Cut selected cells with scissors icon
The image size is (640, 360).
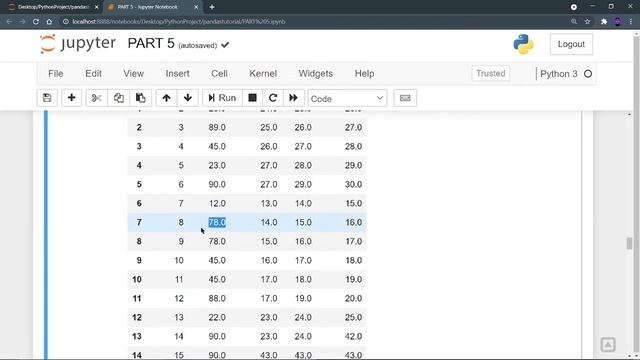[97, 98]
